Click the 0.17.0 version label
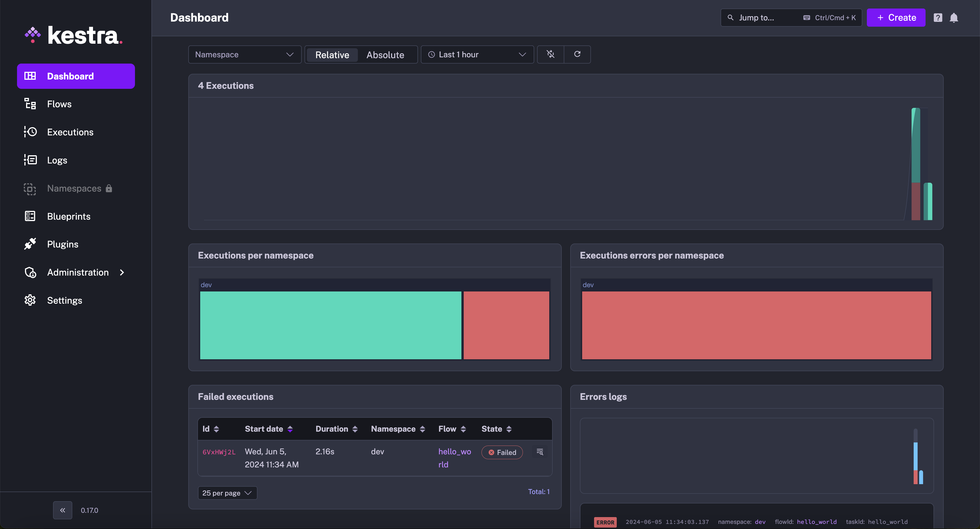The height and width of the screenshot is (529, 980). pos(89,510)
